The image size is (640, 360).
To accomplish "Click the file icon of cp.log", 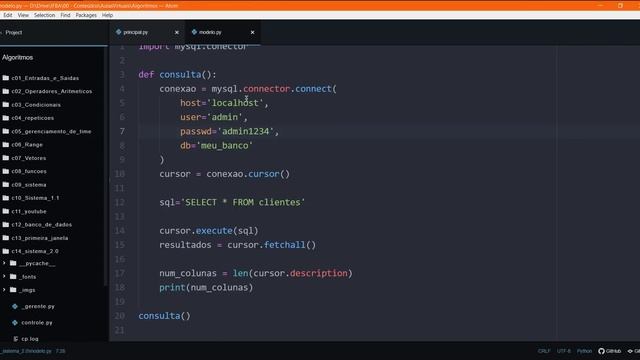I will [x=16, y=339].
